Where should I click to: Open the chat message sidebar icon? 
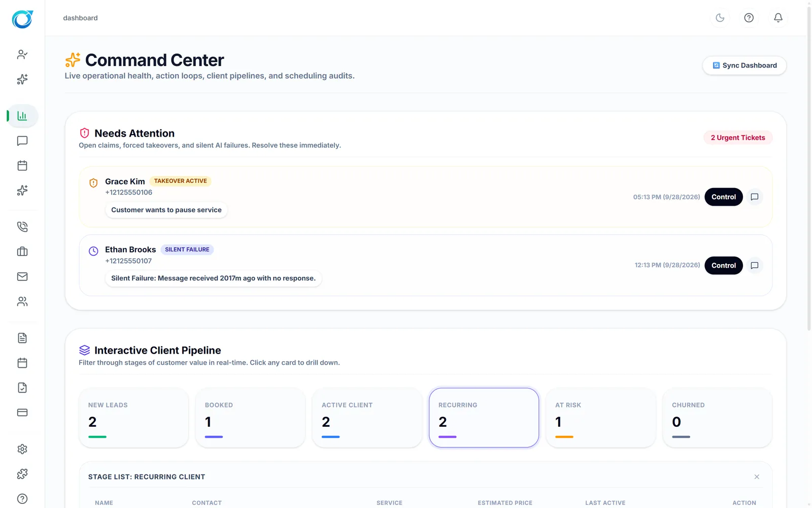22,141
